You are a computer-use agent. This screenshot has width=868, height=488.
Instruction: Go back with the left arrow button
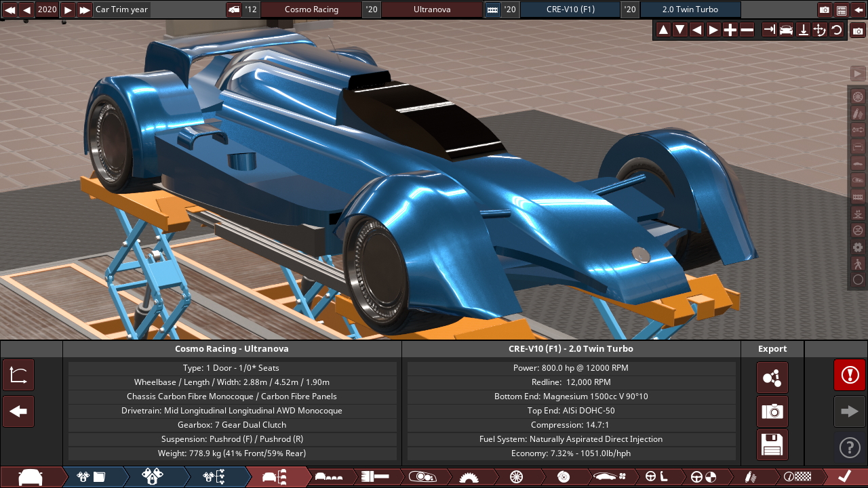[x=18, y=411]
